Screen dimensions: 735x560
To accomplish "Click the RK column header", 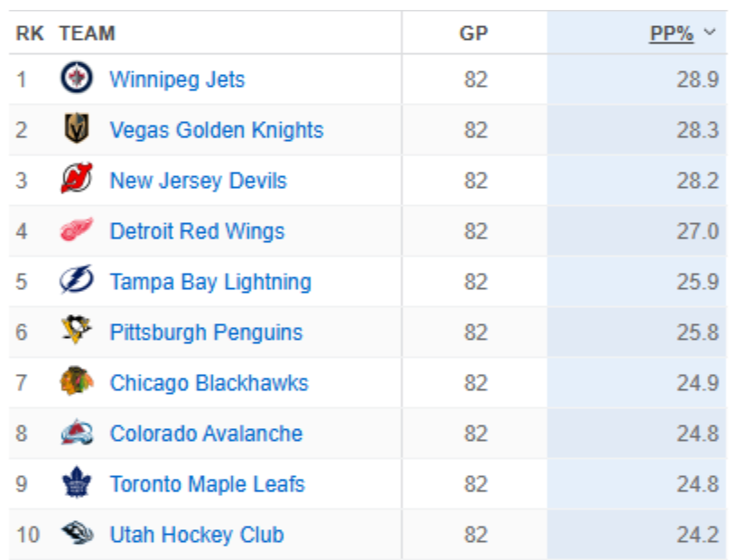I will (x=30, y=33).
